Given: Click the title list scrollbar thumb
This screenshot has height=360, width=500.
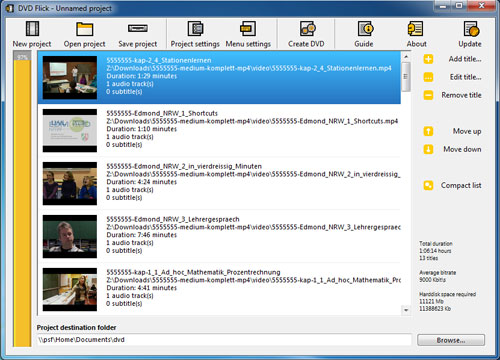Looking at the screenshot, I should click(x=406, y=77).
